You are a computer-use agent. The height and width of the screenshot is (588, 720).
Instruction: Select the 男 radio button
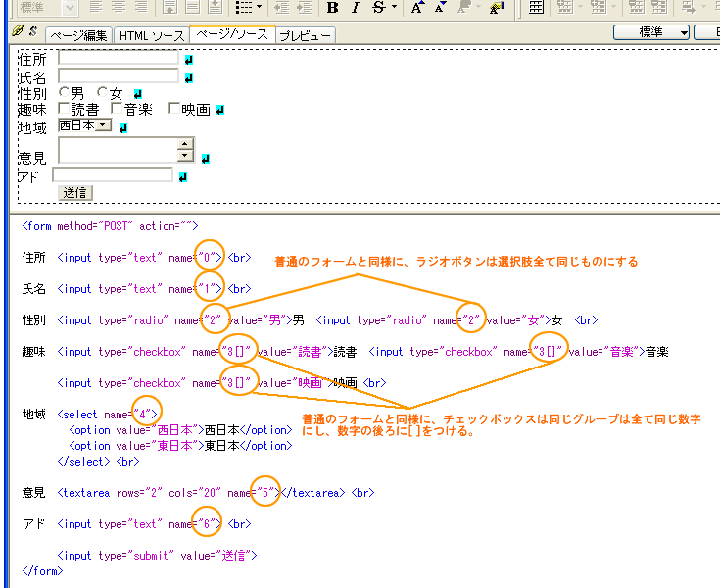(64, 92)
